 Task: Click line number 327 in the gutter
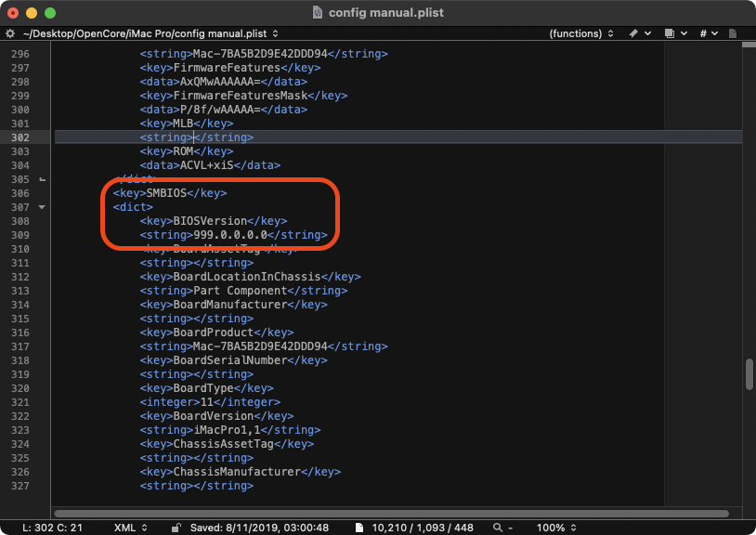pyautogui.click(x=20, y=487)
